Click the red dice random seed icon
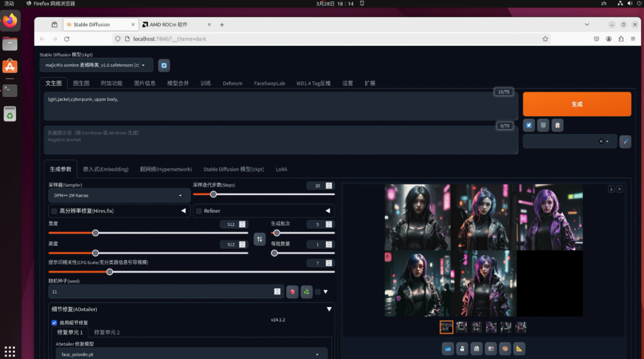The height and width of the screenshot is (359, 644). click(x=292, y=292)
